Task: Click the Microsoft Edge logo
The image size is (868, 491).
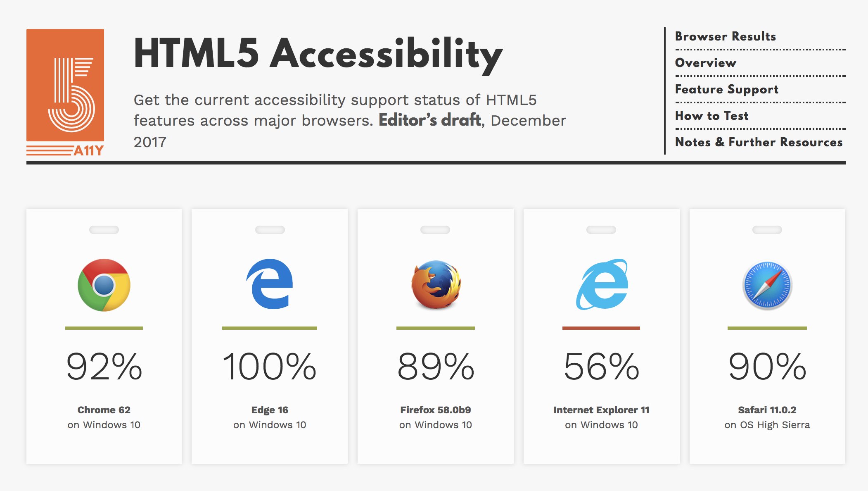Action: tap(270, 284)
